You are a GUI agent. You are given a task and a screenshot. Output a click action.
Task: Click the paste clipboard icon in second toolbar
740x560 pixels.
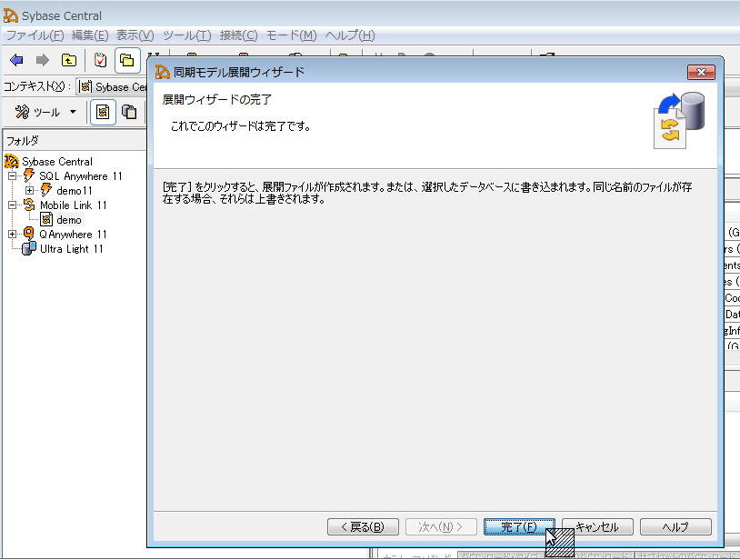point(129,112)
